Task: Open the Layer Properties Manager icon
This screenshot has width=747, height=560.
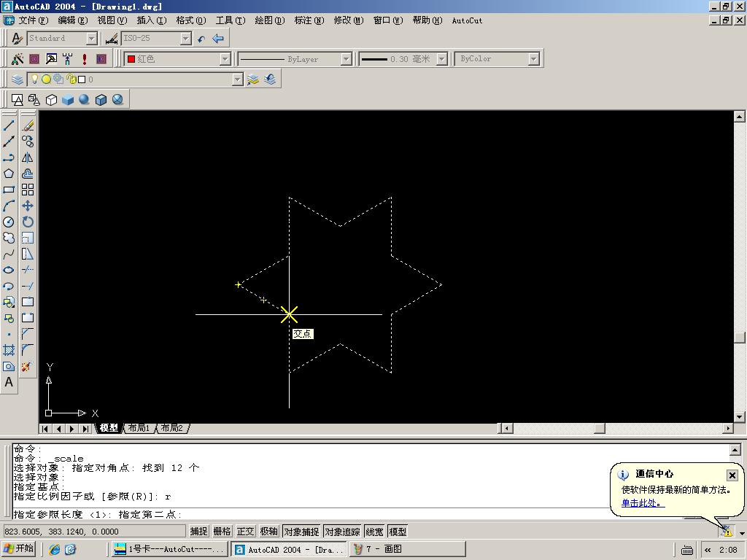Action: (x=18, y=79)
